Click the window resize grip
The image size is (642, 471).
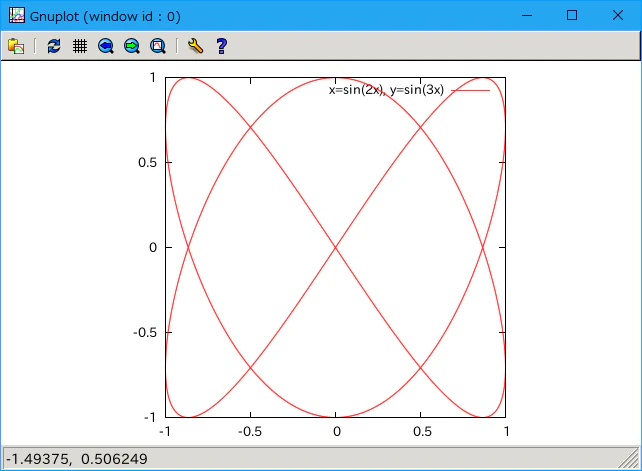(x=629, y=458)
